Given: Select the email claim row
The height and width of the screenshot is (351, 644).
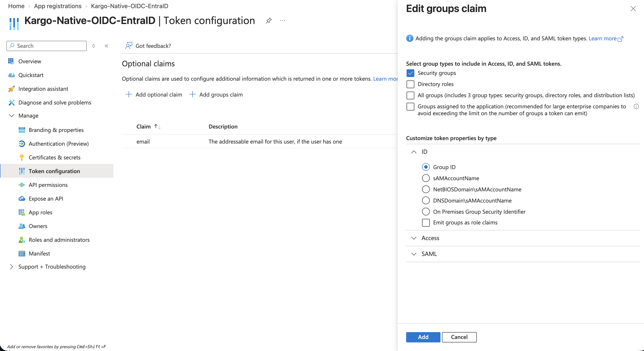Looking at the screenshot, I should point(260,141).
